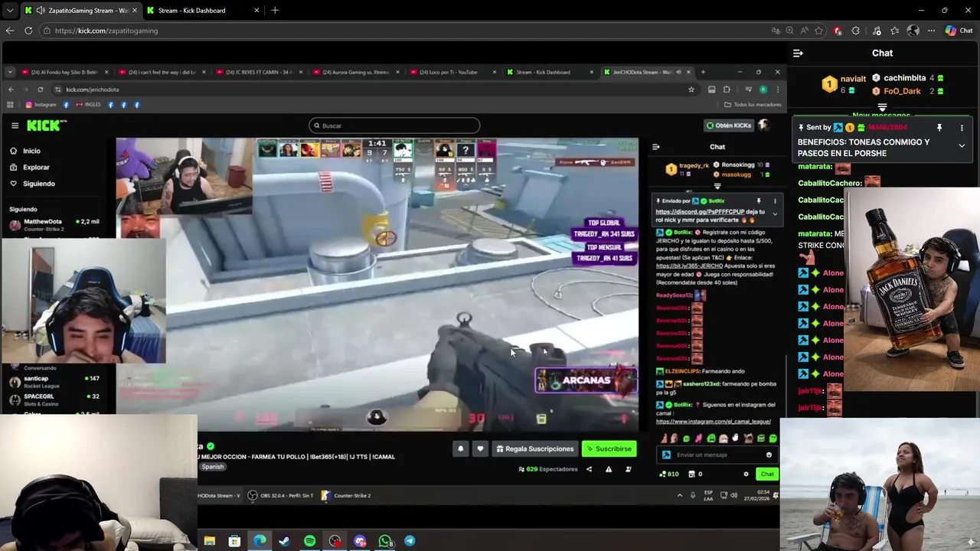Click the green Suscribirse button

pyautogui.click(x=609, y=449)
